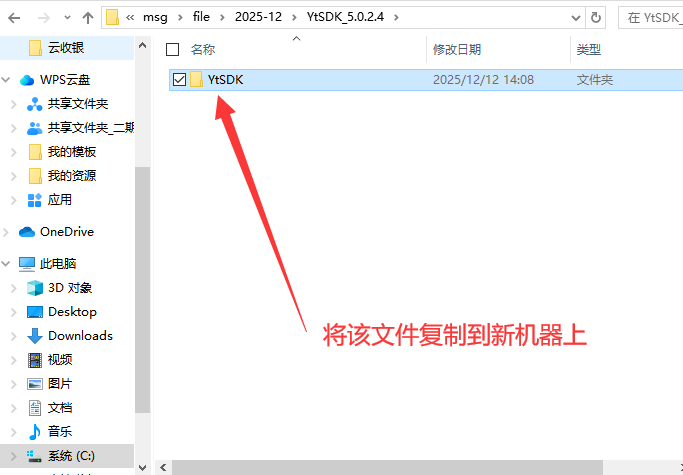Viewport: 683px width, 475px height.
Task: Click the 音乐 music note icon
Action: point(35,432)
